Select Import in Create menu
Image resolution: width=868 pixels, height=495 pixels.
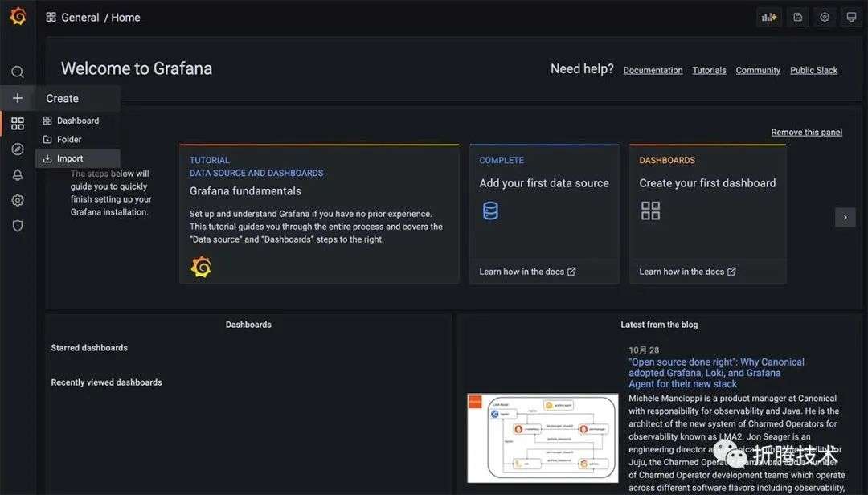coord(77,158)
